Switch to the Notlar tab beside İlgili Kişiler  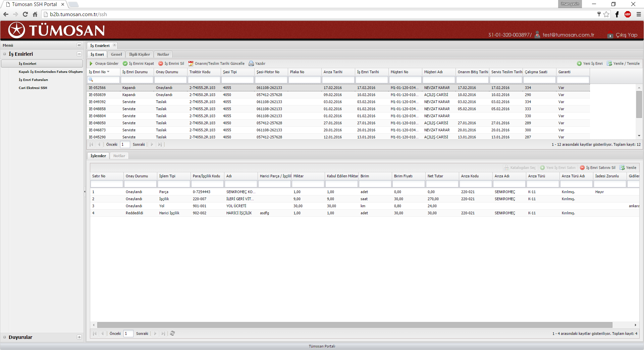click(x=163, y=54)
